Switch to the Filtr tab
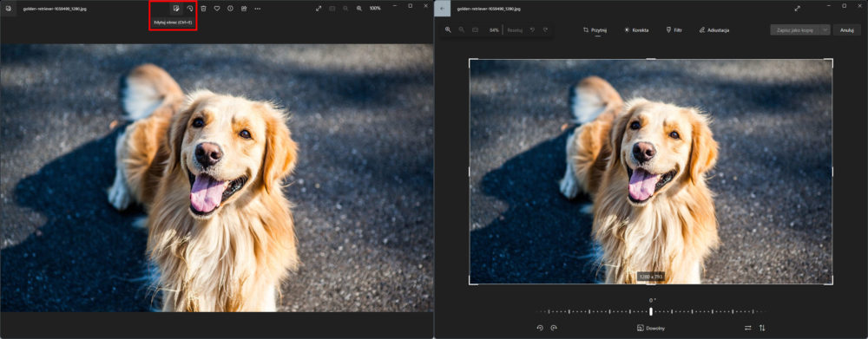The height and width of the screenshot is (339, 868). click(x=674, y=30)
